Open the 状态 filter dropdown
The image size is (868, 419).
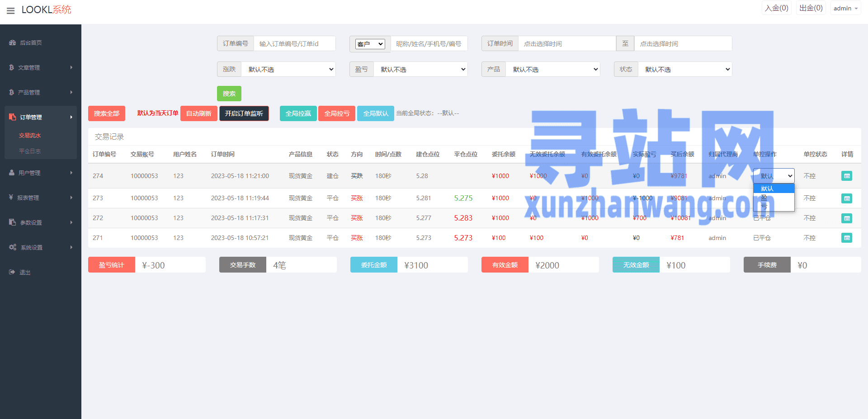(x=685, y=69)
